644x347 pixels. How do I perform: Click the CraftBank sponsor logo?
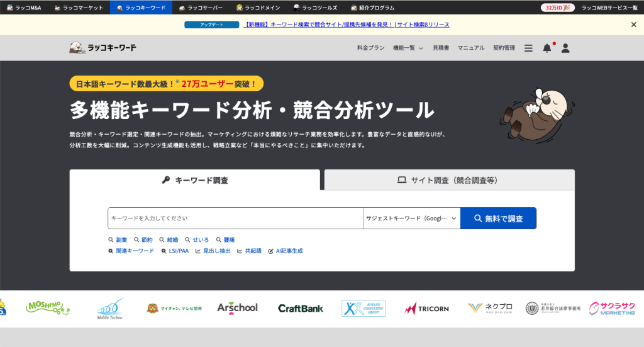(x=301, y=308)
